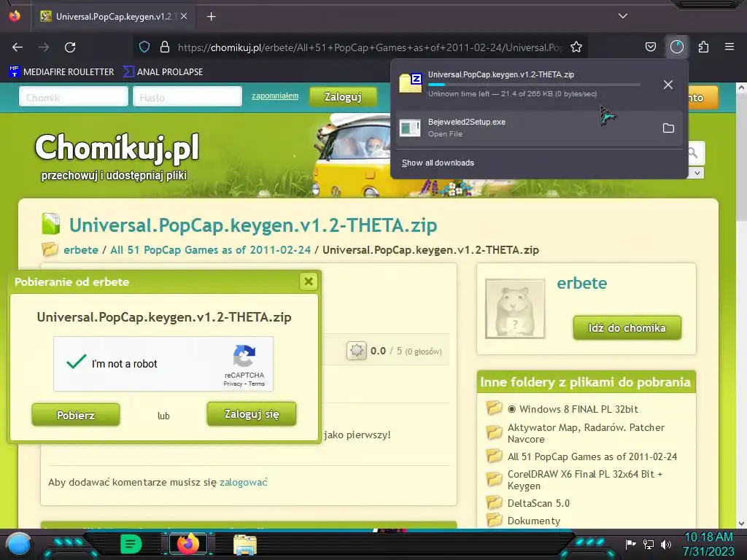Open Action Center flag in tray

pyautogui.click(x=630, y=544)
